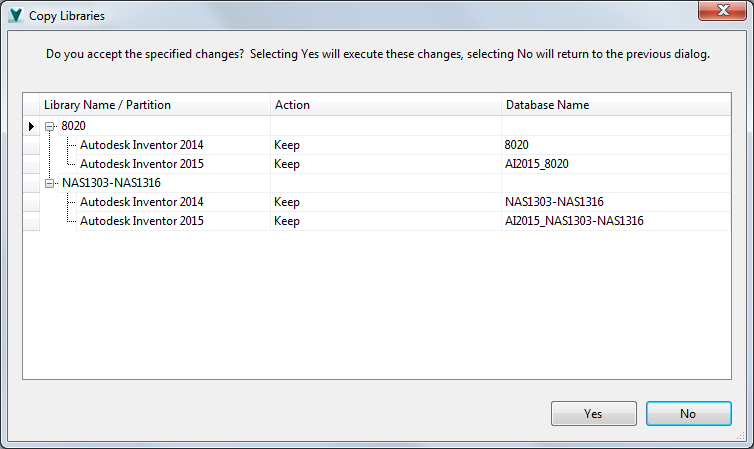Screen dimensions: 754x449
Task: Click the Database Name column header
Action: tap(547, 105)
